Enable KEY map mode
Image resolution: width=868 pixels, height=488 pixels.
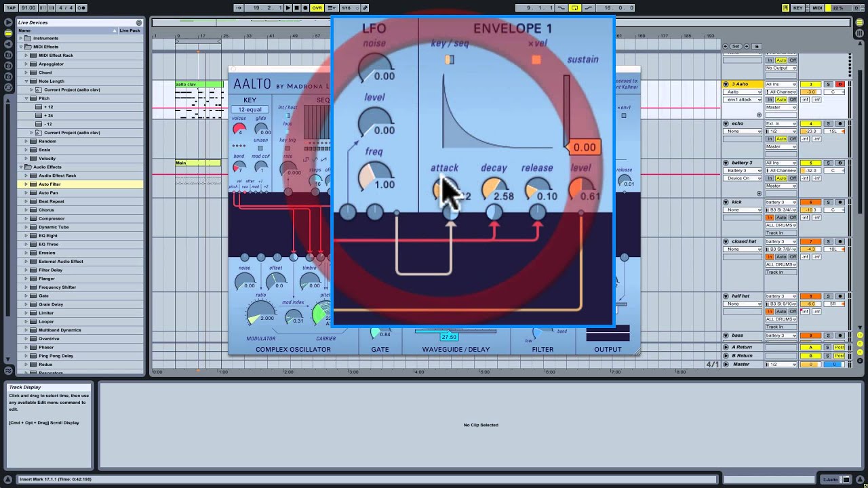[798, 7]
